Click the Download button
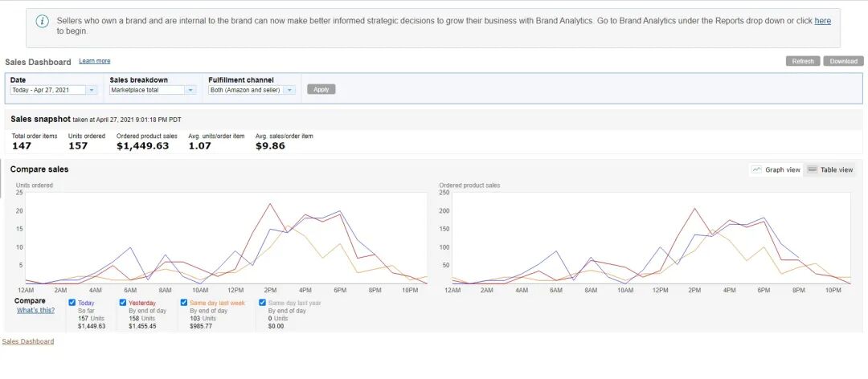 click(x=843, y=61)
